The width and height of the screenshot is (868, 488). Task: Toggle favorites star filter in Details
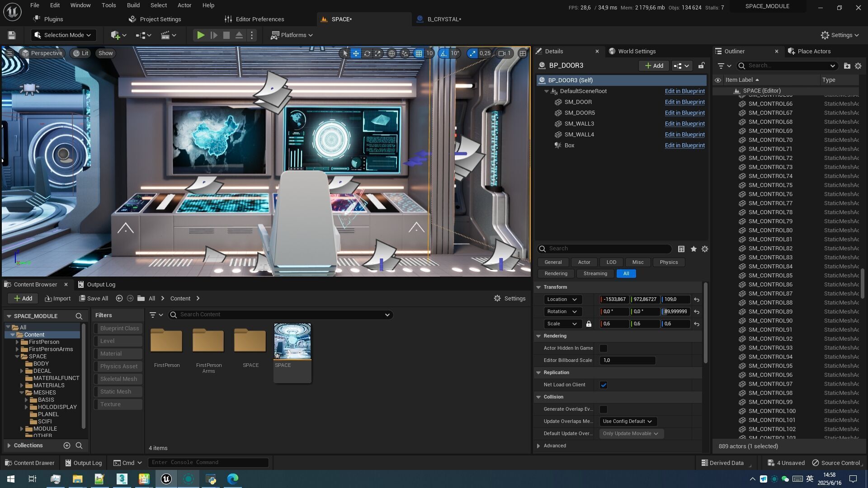[x=693, y=249]
